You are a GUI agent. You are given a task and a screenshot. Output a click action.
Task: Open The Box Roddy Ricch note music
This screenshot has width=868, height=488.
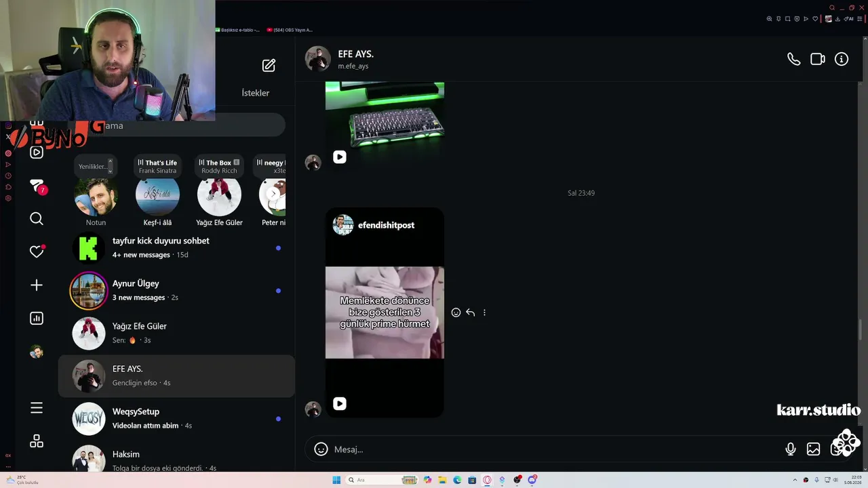pyautogui.click(x=219, y=167)
